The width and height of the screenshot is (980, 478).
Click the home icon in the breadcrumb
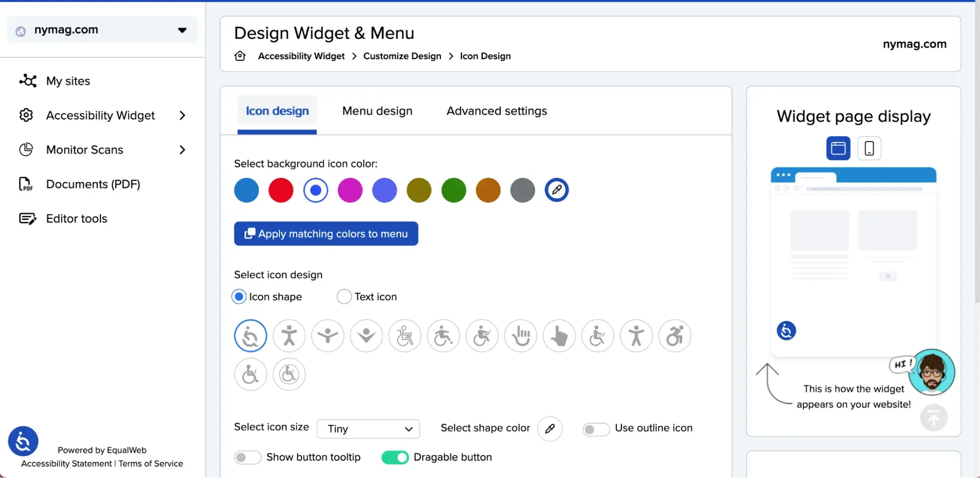[240, 56]
